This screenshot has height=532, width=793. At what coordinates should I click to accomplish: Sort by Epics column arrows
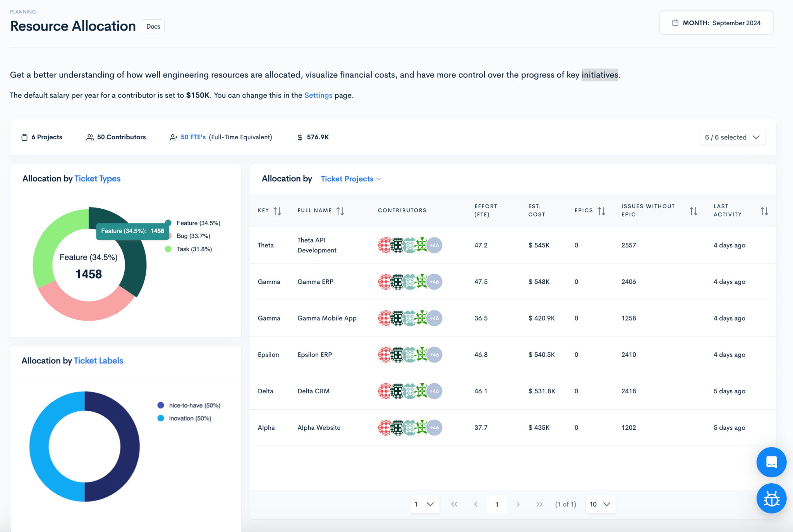pos(601,211)
